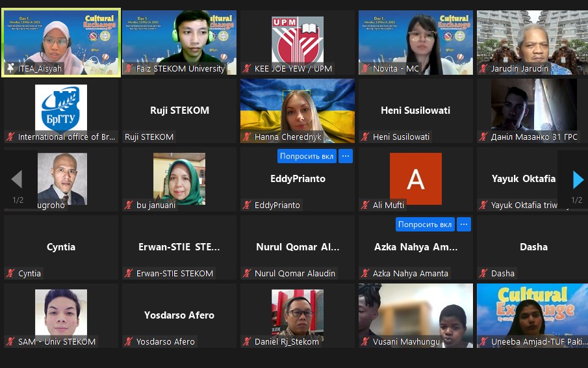Go to previous gallery page with left arrow
The image size is (588, 368).
[17, 179]
